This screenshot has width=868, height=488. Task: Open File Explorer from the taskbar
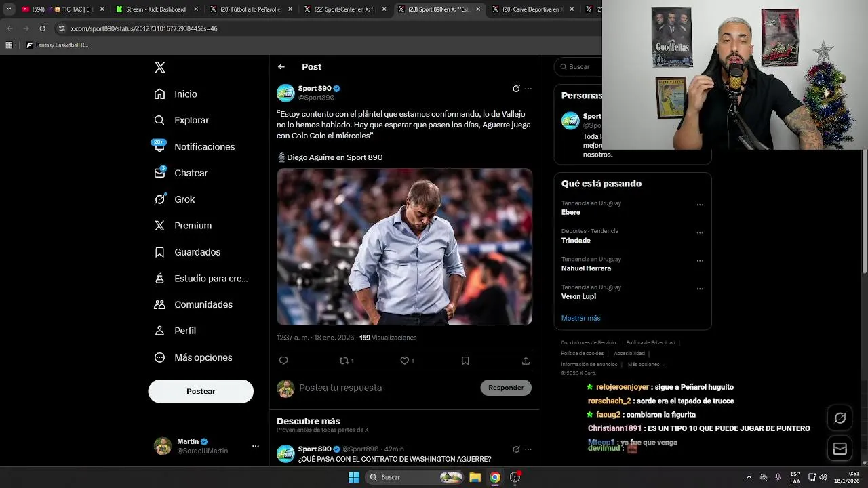(475, 477)
